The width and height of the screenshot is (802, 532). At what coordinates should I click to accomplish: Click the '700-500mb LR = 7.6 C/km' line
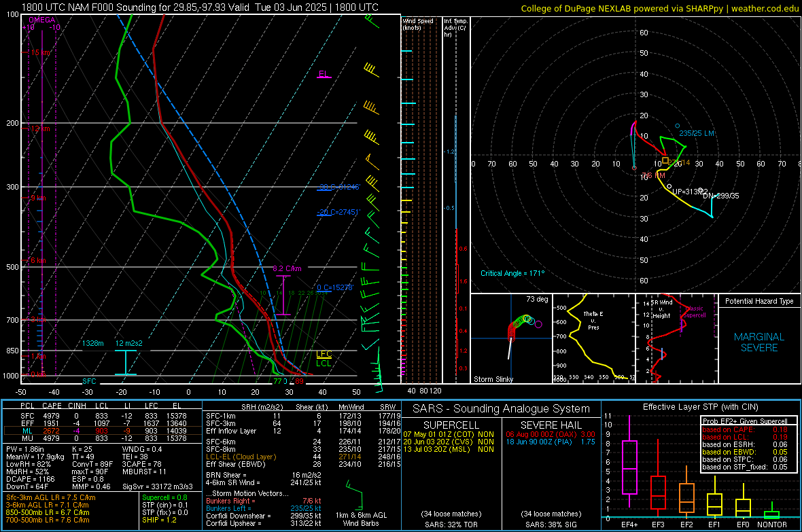click(48, 520)
